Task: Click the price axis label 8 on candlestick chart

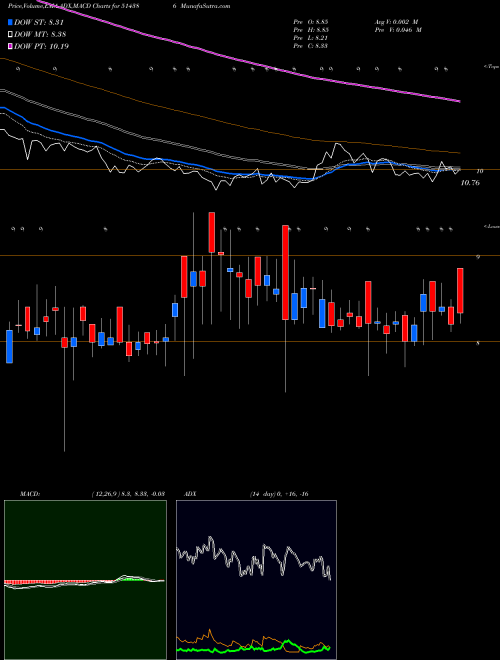Action: pos(478,343)
